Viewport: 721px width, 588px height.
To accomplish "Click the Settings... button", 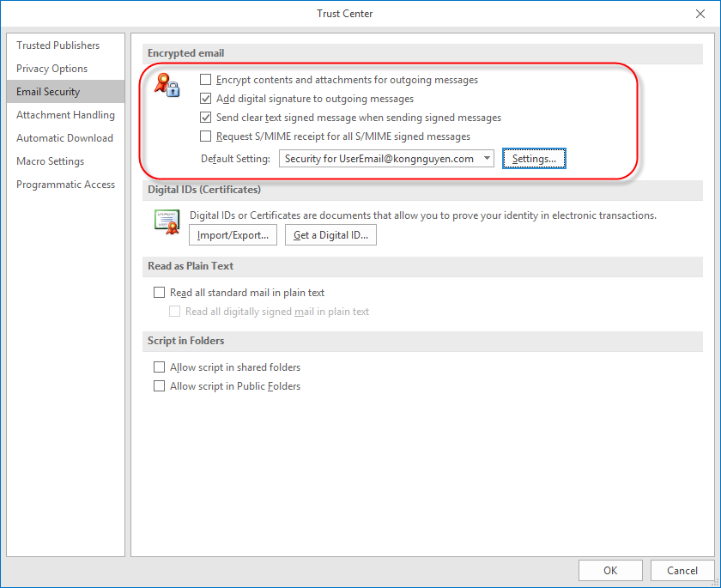I will point(534,159).
